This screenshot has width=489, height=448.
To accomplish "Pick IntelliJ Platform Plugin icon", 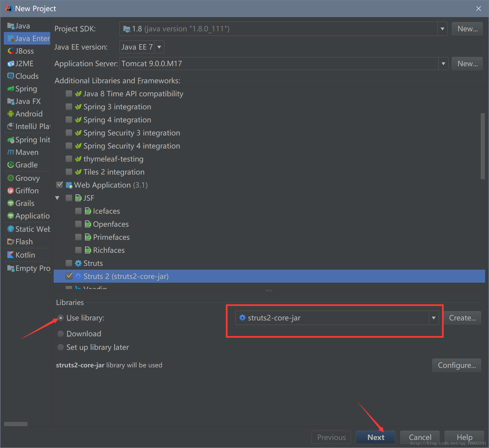I will [x=11, y=126].
